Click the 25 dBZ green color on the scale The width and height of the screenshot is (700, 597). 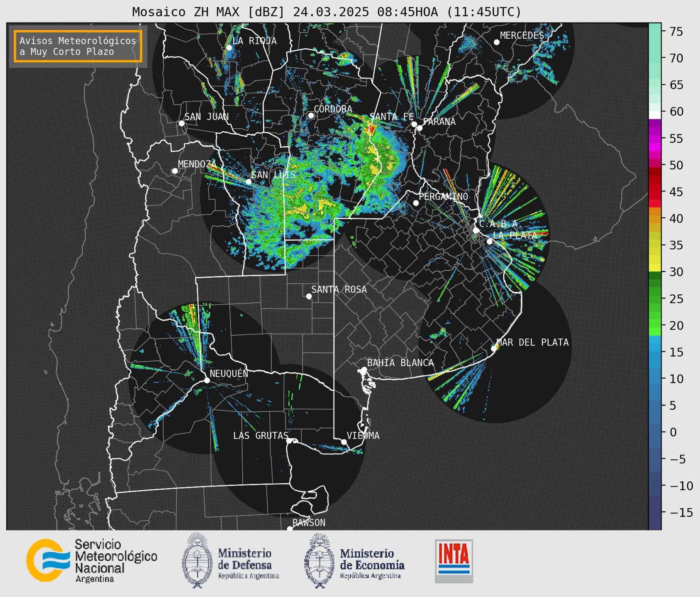655,299
